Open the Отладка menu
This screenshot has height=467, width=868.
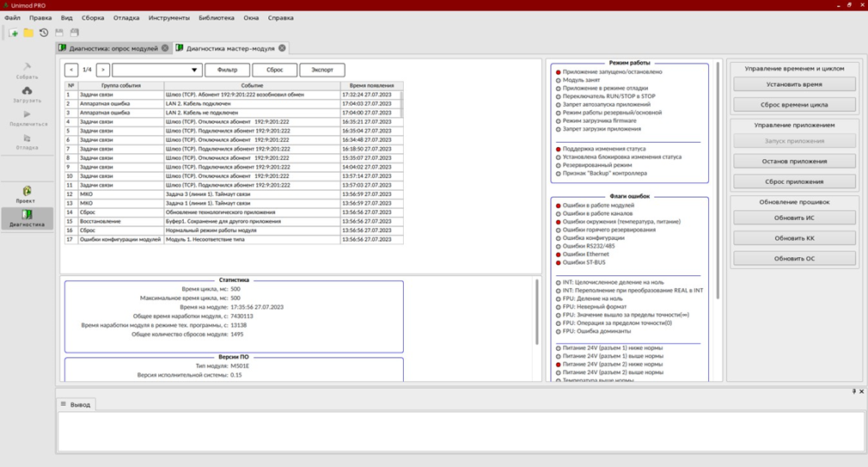[126, 18]
